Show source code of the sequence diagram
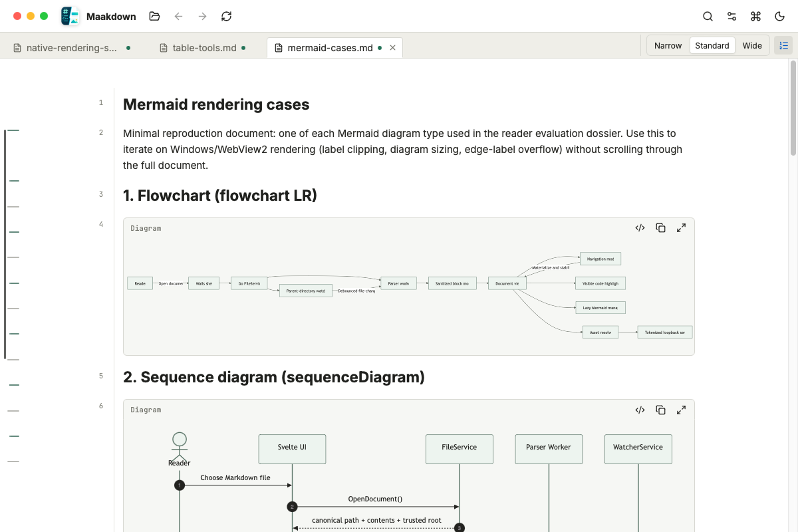The width and height of the screenshot is (798, 532). coord(640,410)
